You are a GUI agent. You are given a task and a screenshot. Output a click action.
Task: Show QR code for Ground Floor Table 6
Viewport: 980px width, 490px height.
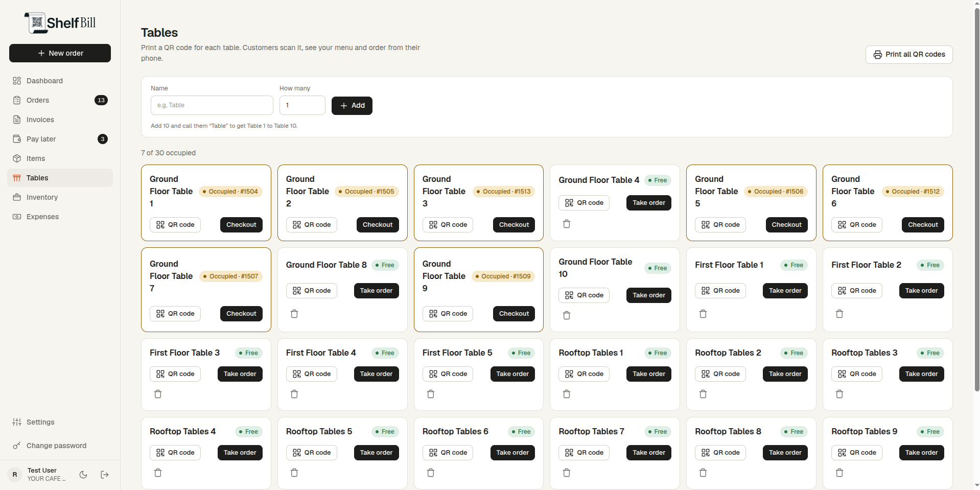pyautogui.click(x=857, y=225)
